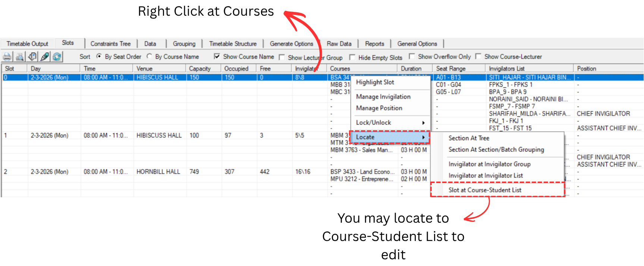Click the Position column header
The width and height of the screenshot is (644, 266).
[x=609, y=69]
